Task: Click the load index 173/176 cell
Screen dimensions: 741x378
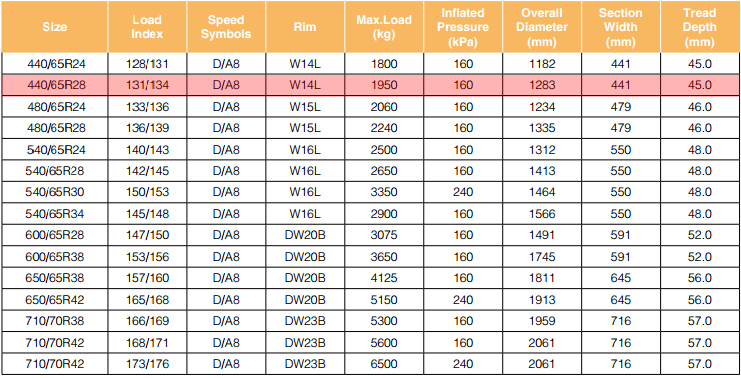Action: click(147, 364)
